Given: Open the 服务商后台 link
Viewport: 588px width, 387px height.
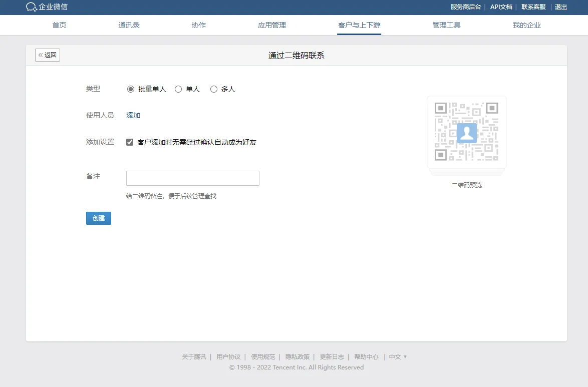Looking at the screenshot, I should [466, 7].
